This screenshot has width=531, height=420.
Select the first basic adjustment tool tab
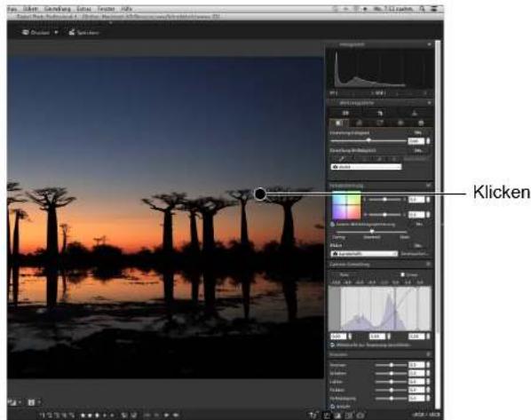tap(338, 123)
